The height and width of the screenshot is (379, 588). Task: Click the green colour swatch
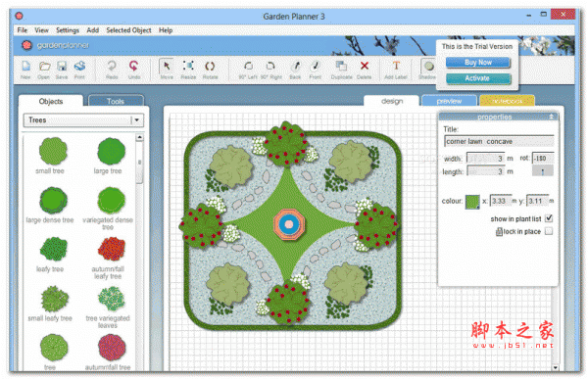click(472, 202)
